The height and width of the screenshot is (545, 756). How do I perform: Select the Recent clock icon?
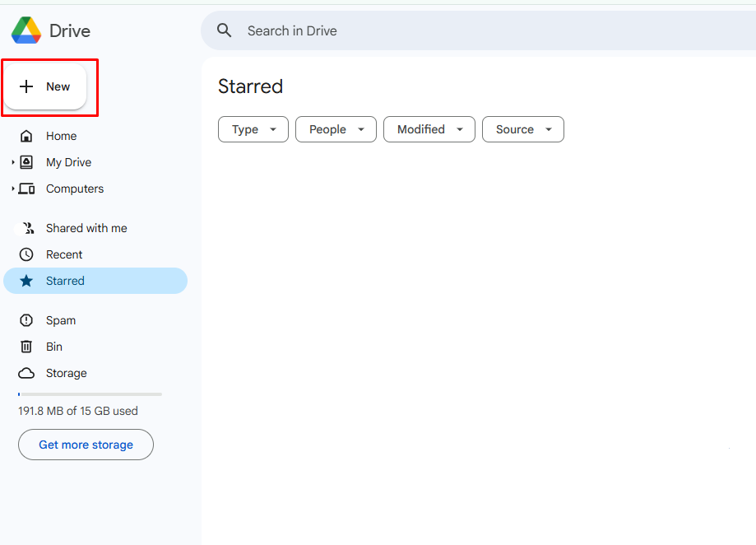click(26, 254)
